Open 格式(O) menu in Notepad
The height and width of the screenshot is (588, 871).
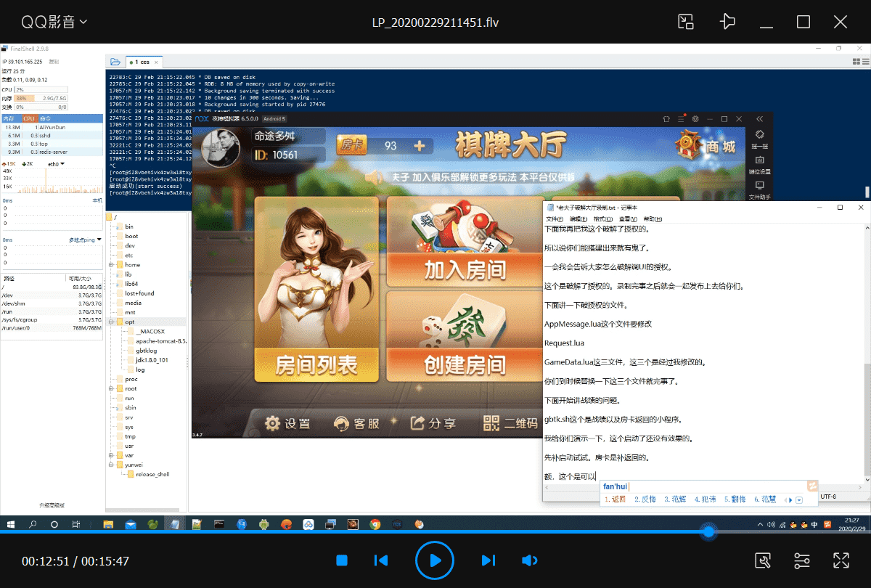(x=603, y=219)
